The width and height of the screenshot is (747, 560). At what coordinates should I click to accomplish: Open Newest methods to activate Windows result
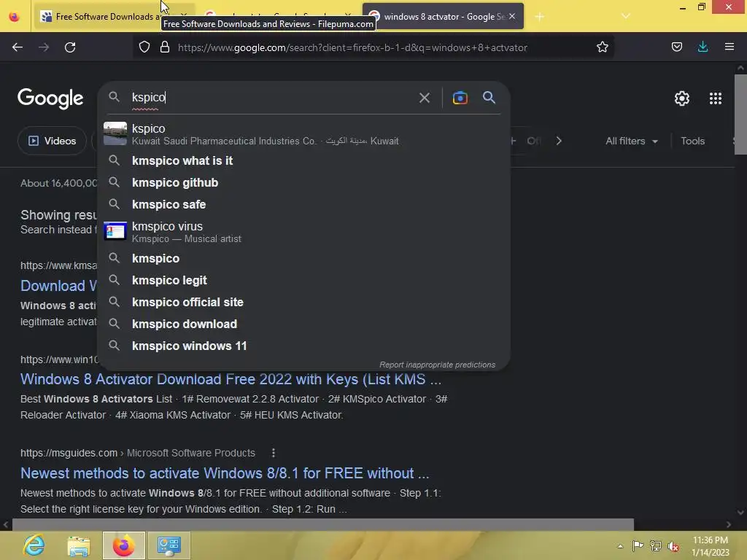point(225,473)
